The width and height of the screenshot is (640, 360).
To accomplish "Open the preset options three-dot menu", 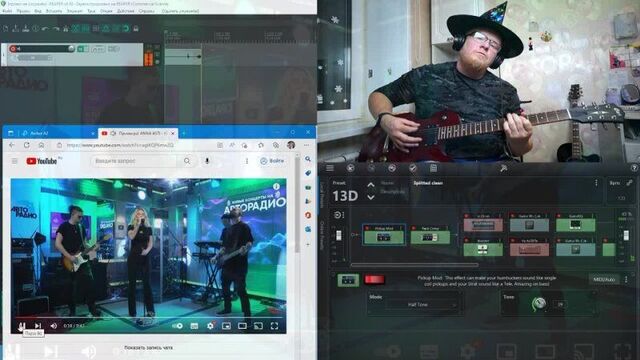I will [x=596, y=183].
